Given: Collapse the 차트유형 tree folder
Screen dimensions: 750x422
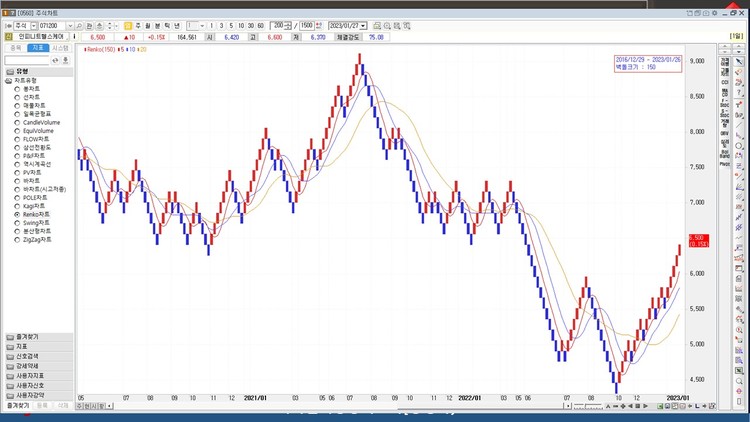Looking at the screenshot, I should pos(8,80).
